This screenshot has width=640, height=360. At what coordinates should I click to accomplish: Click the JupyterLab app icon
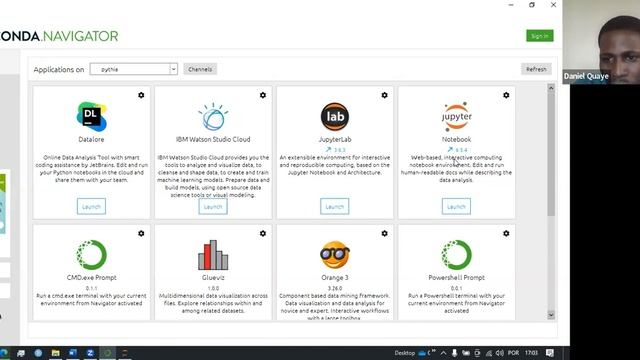pyautogui.click(x=335, y=117)
